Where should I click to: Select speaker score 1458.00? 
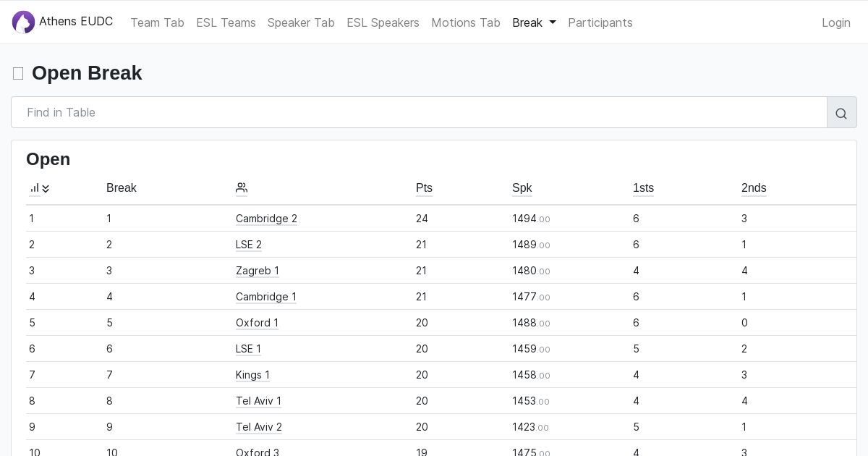coord(531,375)
